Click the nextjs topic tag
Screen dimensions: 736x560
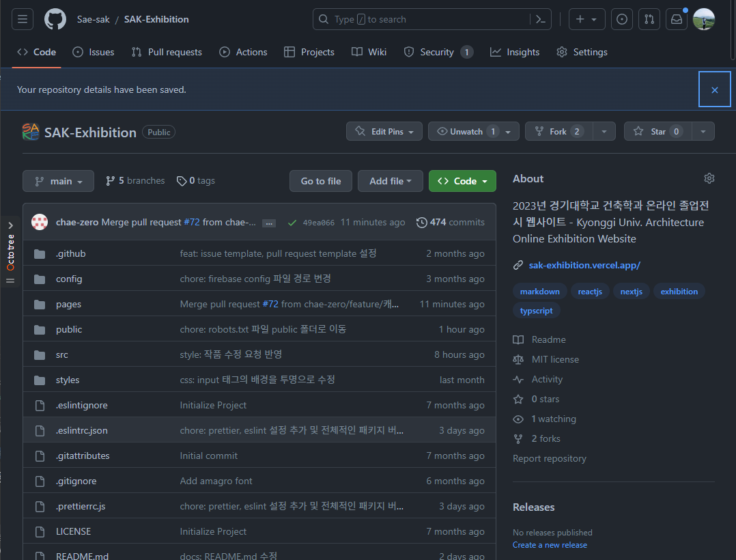[x=632, y=292]
